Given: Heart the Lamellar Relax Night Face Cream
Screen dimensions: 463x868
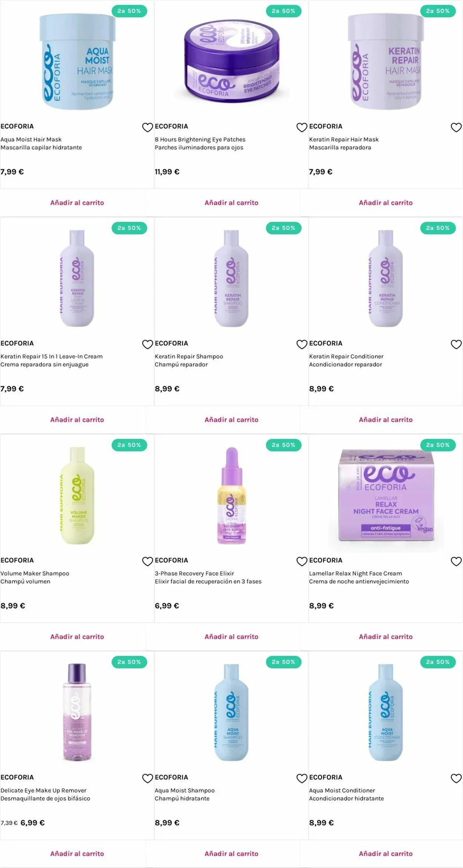Looking at the screenshot, I should click(456, 561).
